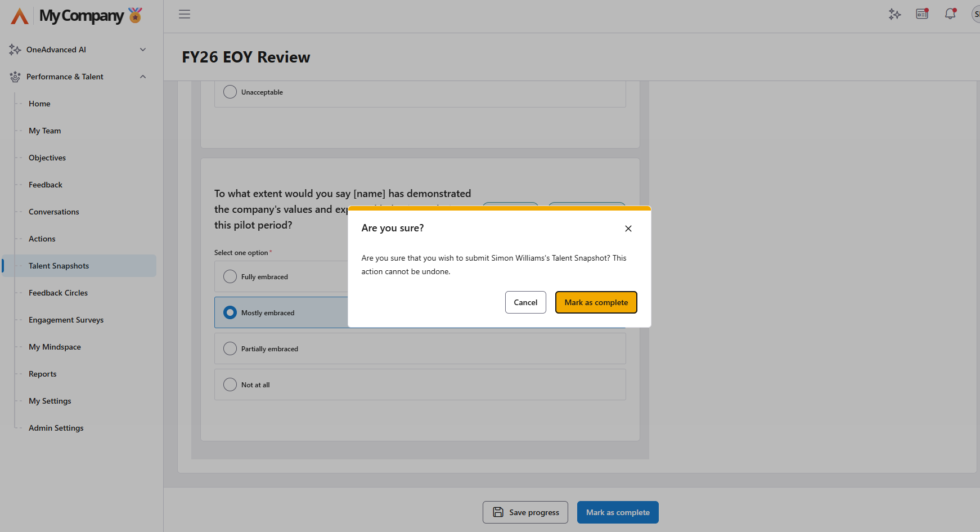This screenshot has width=980, height=532.
Task: Select the Mostly embraced option
Action: coord(230,312)
